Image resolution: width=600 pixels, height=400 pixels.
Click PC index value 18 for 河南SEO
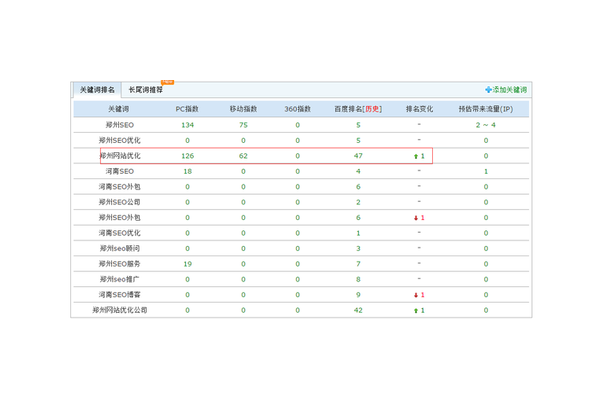click(188, 171)
